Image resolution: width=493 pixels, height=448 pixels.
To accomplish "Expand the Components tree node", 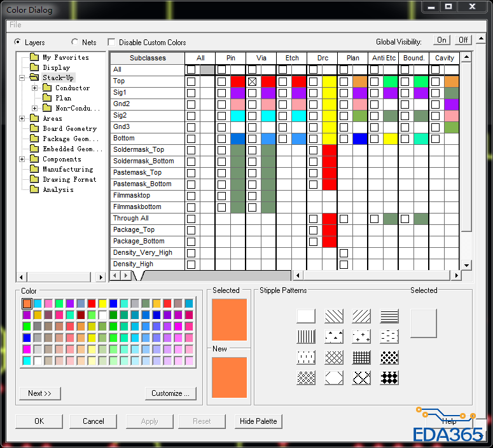I will pyautogui.click(x=22, y=159).
